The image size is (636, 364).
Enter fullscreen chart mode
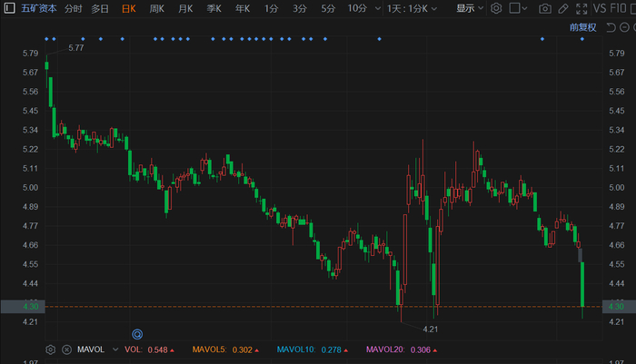point(581,8)
